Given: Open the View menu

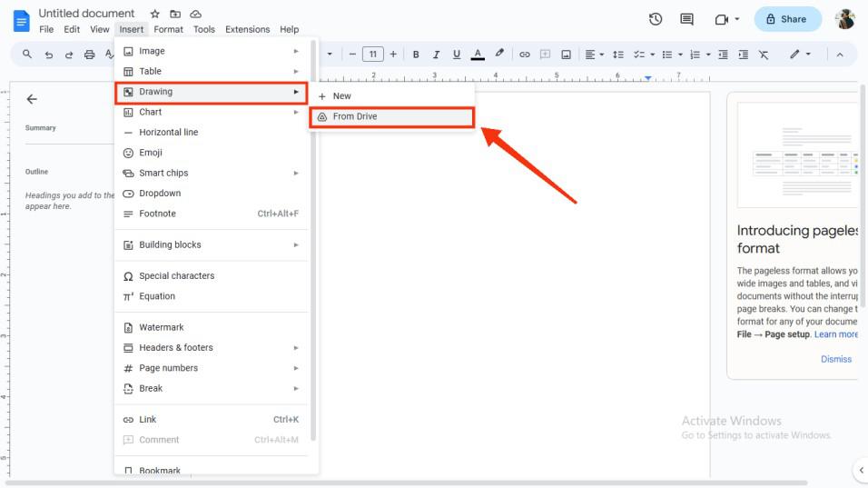Looking at the screenshot, I should pos(100,29).
